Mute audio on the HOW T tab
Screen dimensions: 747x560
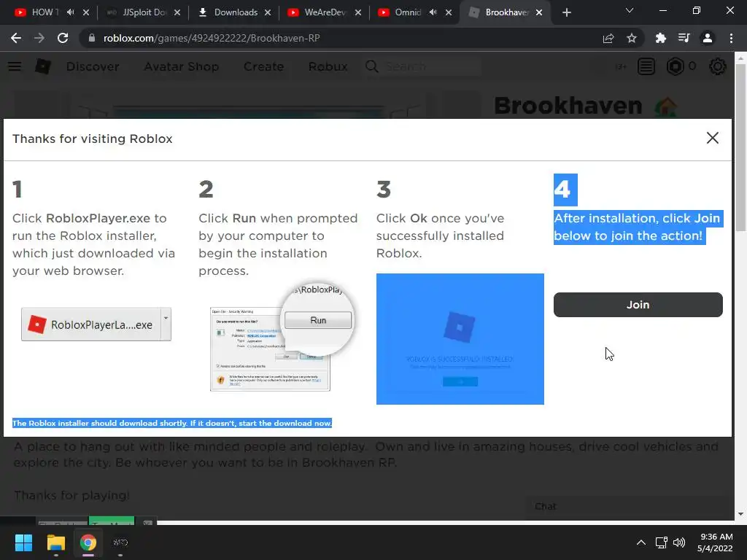(x=71, y=12)
